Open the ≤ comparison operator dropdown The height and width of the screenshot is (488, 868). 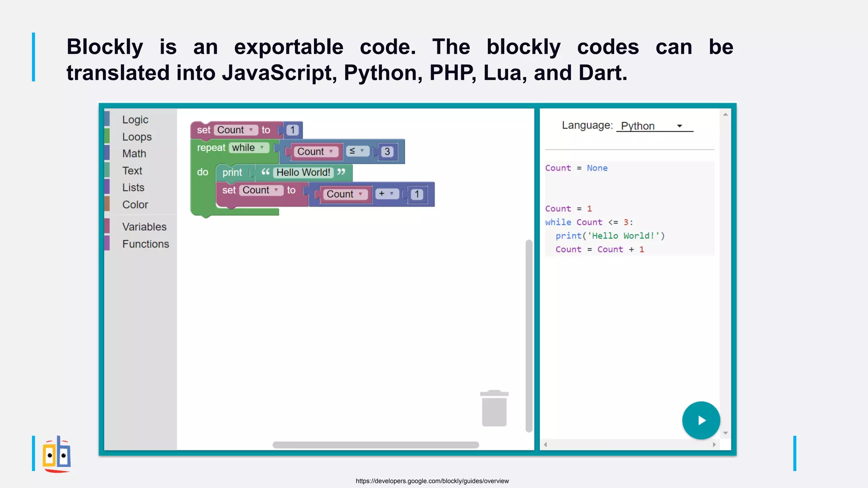[357, 151]
